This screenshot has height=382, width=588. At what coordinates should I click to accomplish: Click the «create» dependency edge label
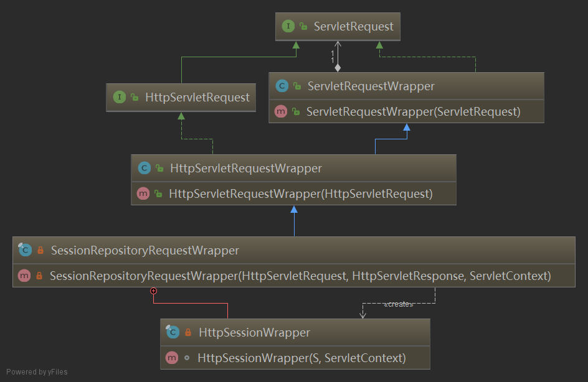(x=399, y=304)
